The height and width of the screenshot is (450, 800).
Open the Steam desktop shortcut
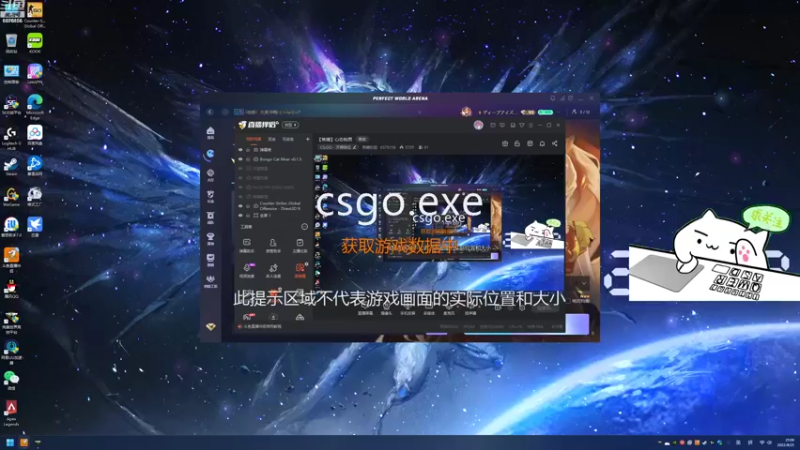[11, 164]
